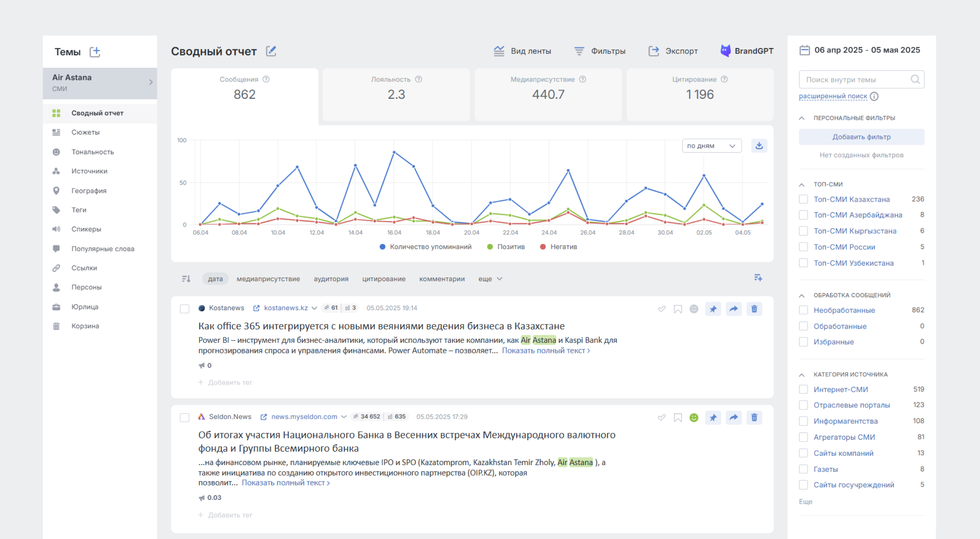The image size is (980, 539).
Task: Show the Цитирование help icon
Action: pos(724,79)
